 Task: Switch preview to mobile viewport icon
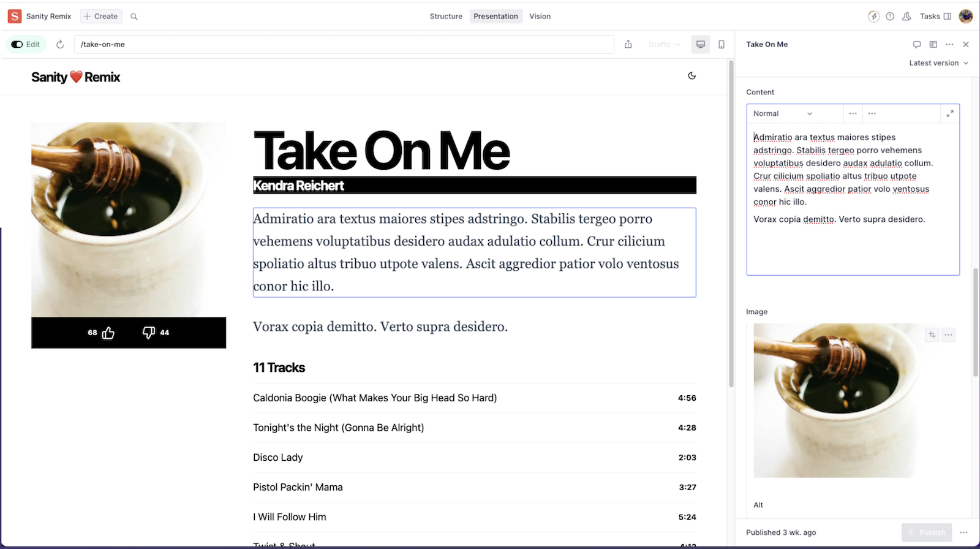coord(722,44)
